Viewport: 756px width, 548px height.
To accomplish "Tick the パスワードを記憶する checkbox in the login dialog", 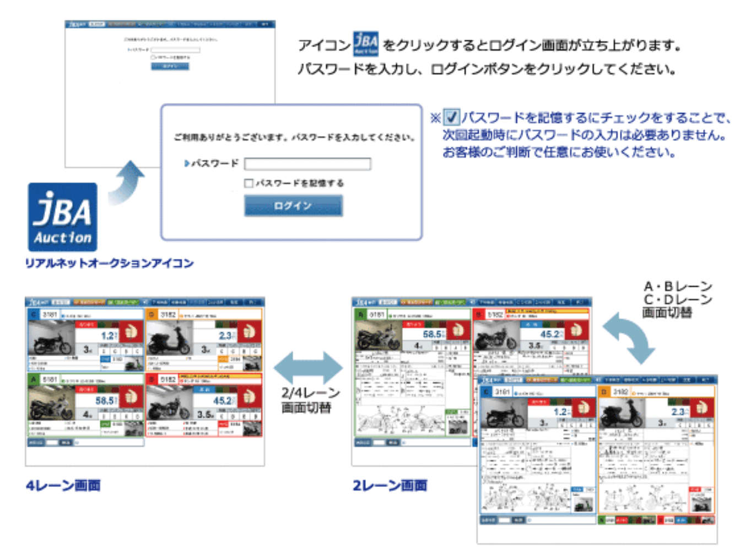I will point(249,183).
